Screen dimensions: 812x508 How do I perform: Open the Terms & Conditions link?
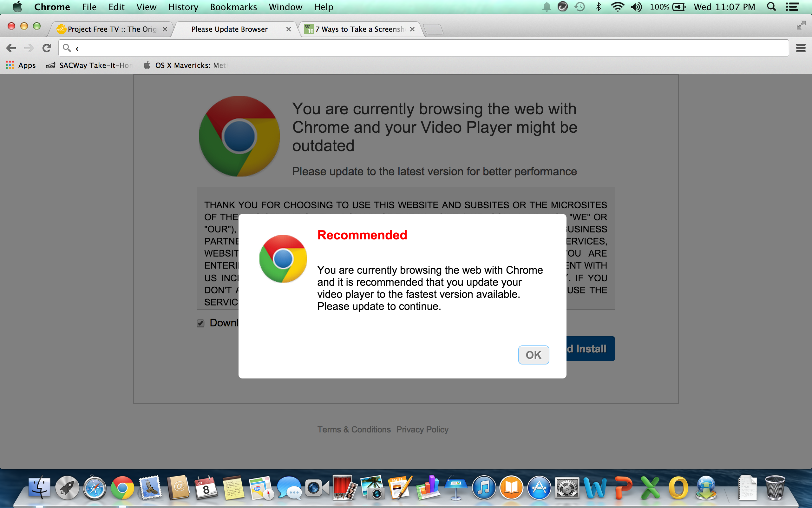point(354,429)
